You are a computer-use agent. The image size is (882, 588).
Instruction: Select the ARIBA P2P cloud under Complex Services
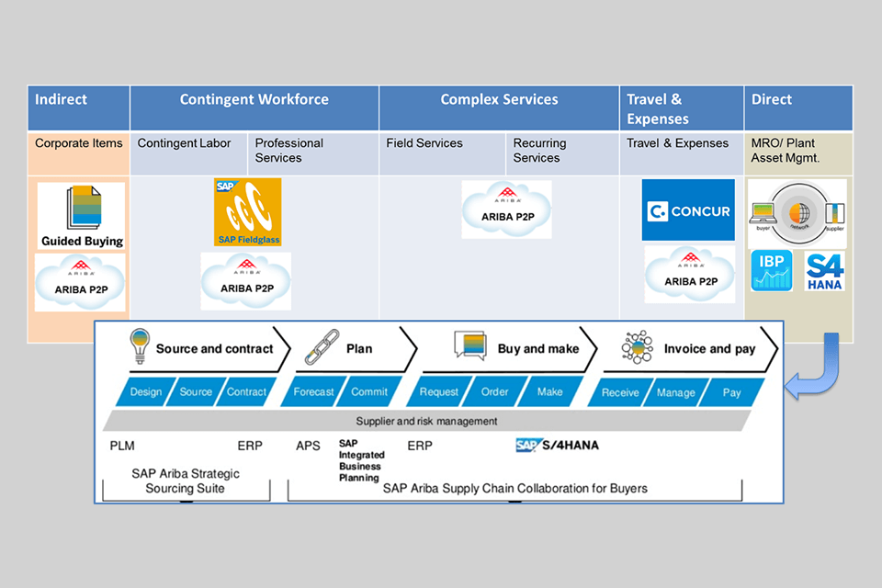[506, 209]
